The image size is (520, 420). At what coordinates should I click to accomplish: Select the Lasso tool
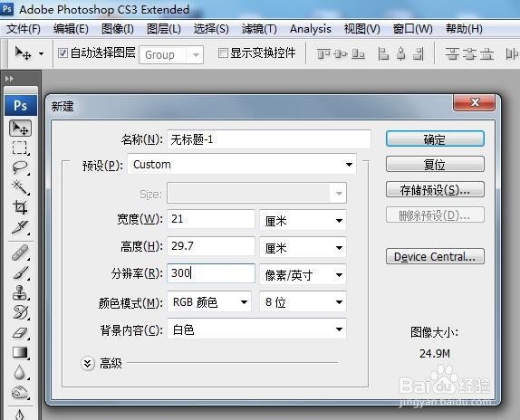click(20, 167)
